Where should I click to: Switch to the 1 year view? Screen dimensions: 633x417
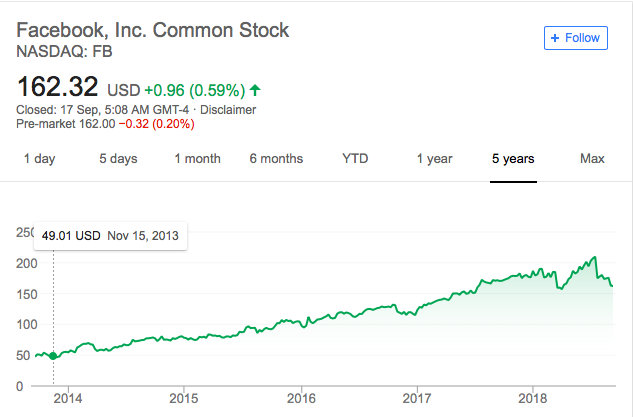coord(434,158)
